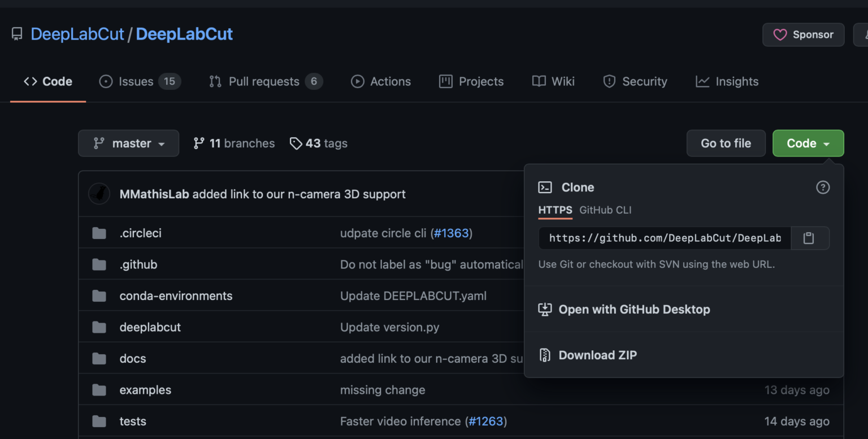Select the HTTPS clone tab
Screen dimensions: 868x439
555,210
